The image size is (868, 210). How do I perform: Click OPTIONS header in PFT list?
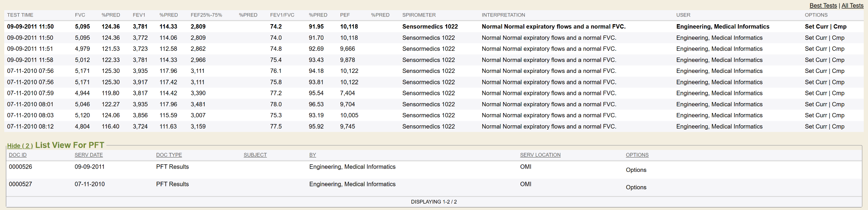pos(637,155)
